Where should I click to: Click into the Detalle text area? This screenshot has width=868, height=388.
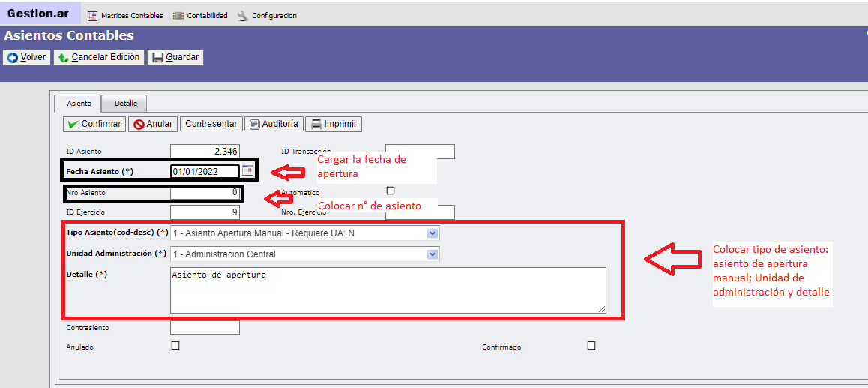[x=388, y=290]
